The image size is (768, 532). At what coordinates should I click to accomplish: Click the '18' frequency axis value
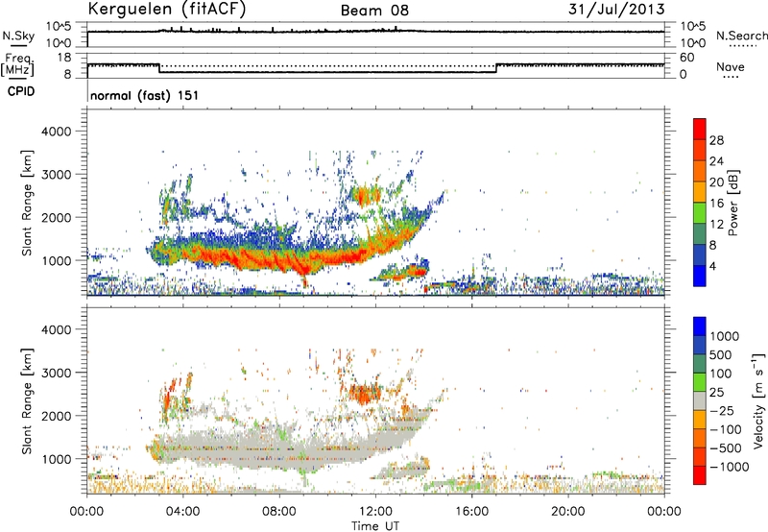(x=64, y=58)
